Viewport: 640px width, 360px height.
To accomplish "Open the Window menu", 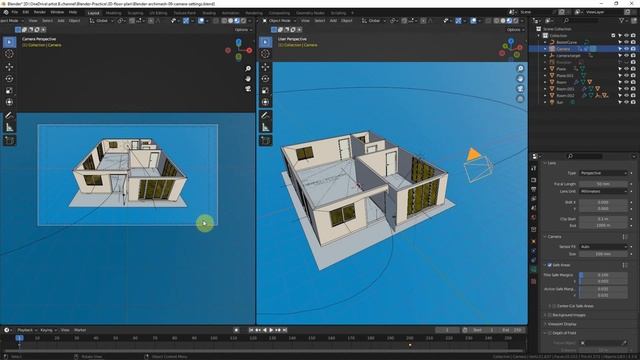I will 57,12.
